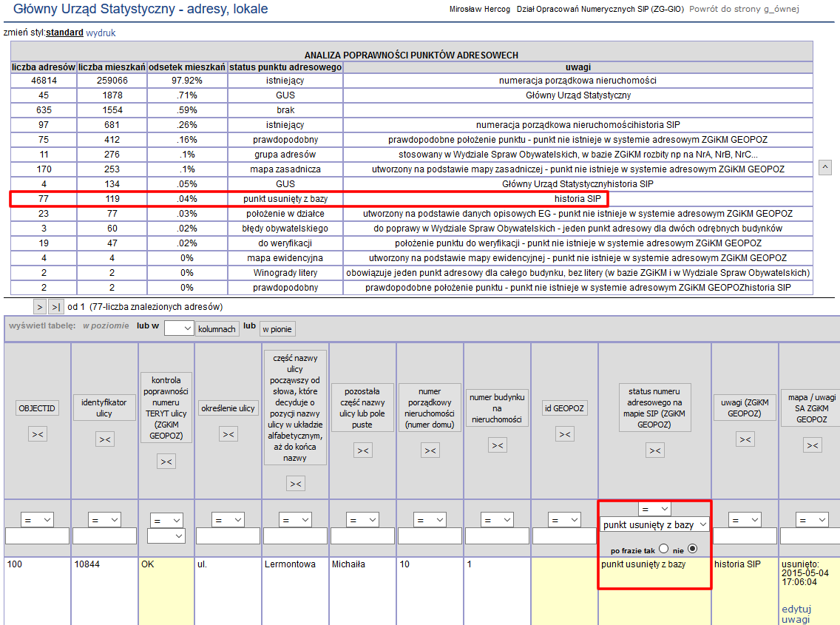Click the ^ scroll-to-top arrow button
The height and width of the screenshot is (625, 840).
pyautogui.click(x=825, y=168)
